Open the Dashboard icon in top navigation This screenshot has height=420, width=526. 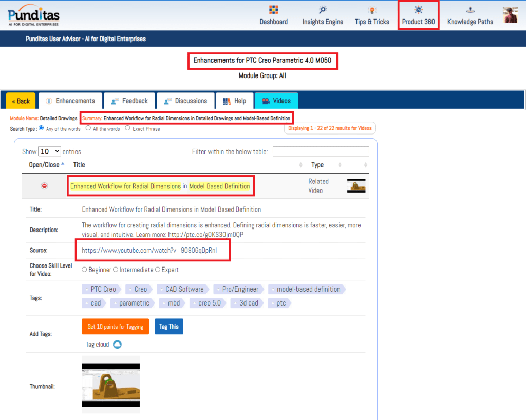(273, 10)
